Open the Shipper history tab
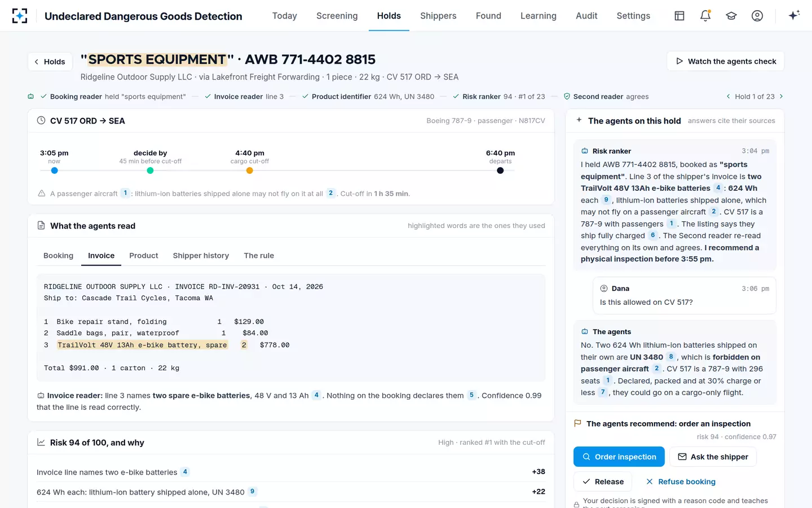 pos(201,256)
